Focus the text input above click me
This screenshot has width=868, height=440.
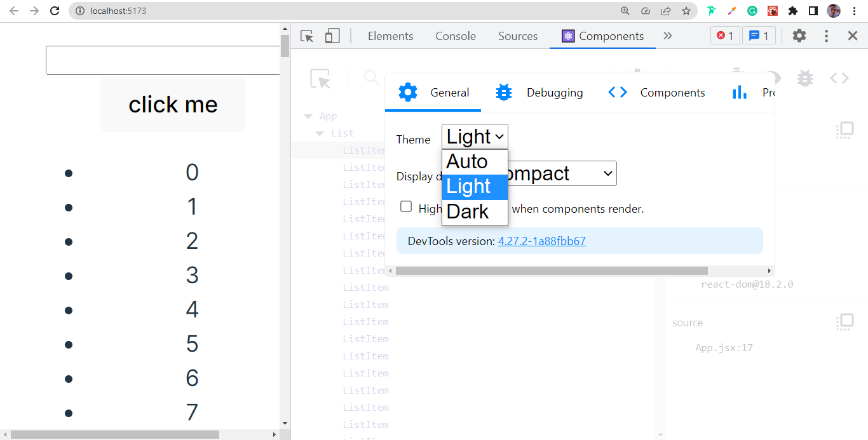point(163,60)
